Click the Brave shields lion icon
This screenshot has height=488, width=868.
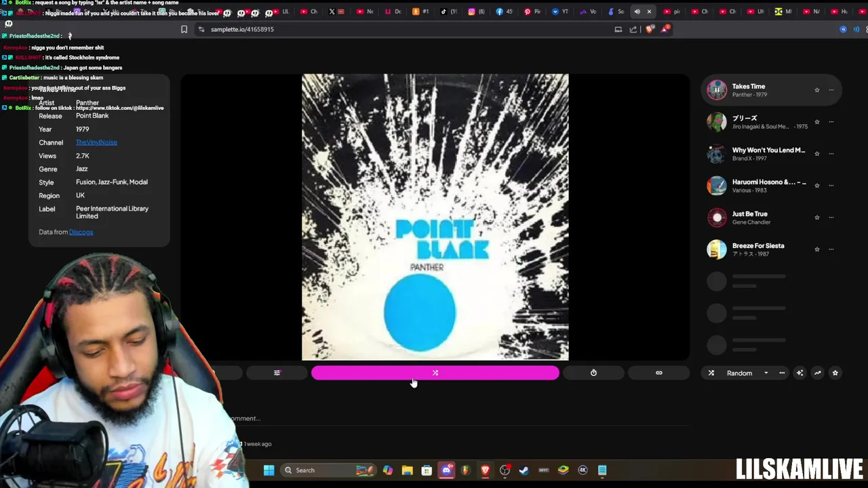(650, 29)
